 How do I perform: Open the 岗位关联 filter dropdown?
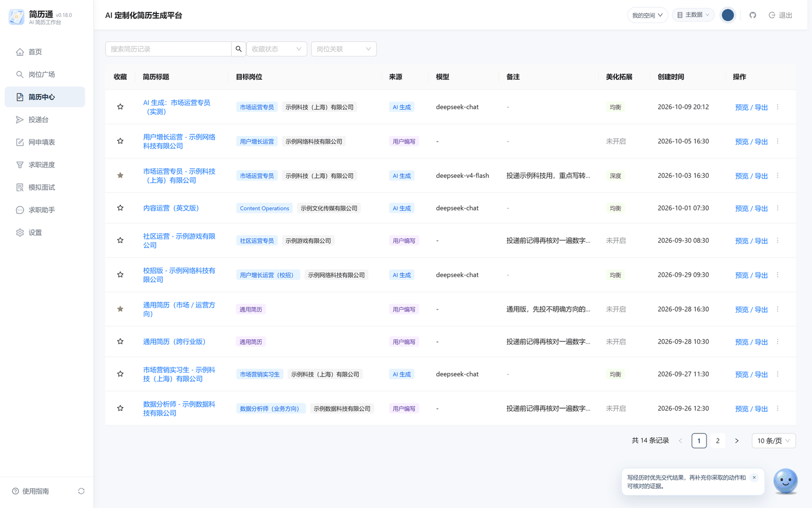[x=344, y=49]
